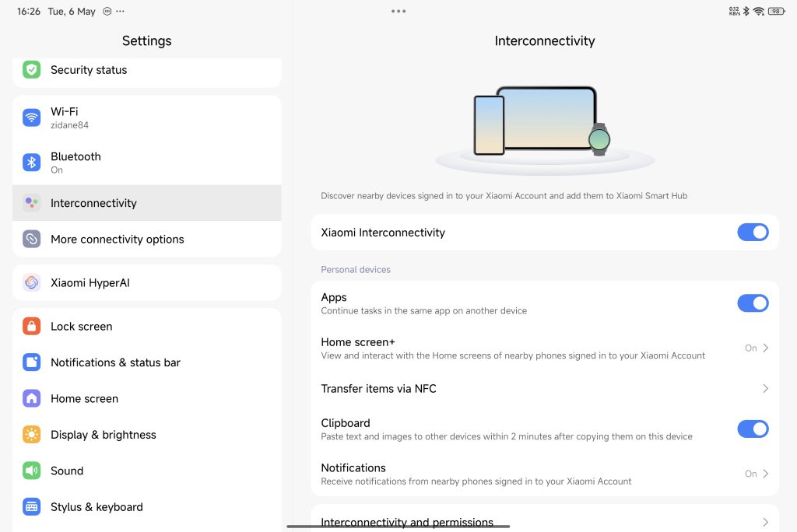Tap the Sound speaker icon

pos(31,471)
